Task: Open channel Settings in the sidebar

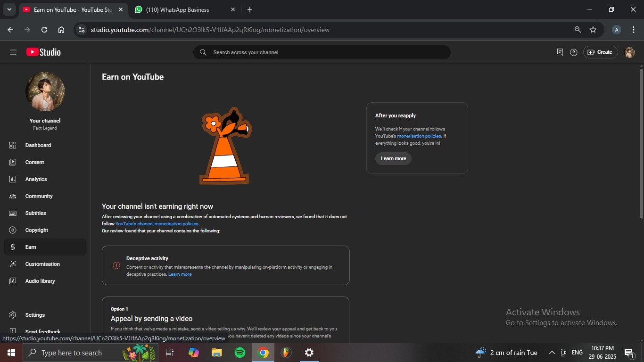Action: tap(45, 315)
